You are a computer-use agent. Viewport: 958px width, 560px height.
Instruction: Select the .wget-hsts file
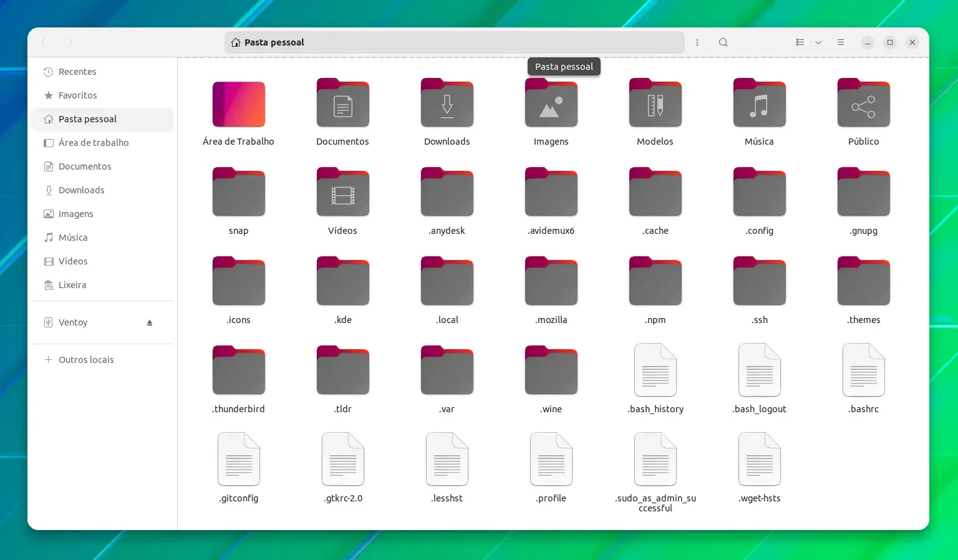click(x=760, y=459)
